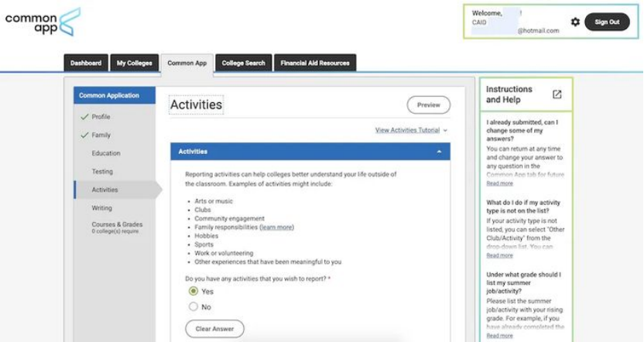Open account settings gear icon

point(575,22)
